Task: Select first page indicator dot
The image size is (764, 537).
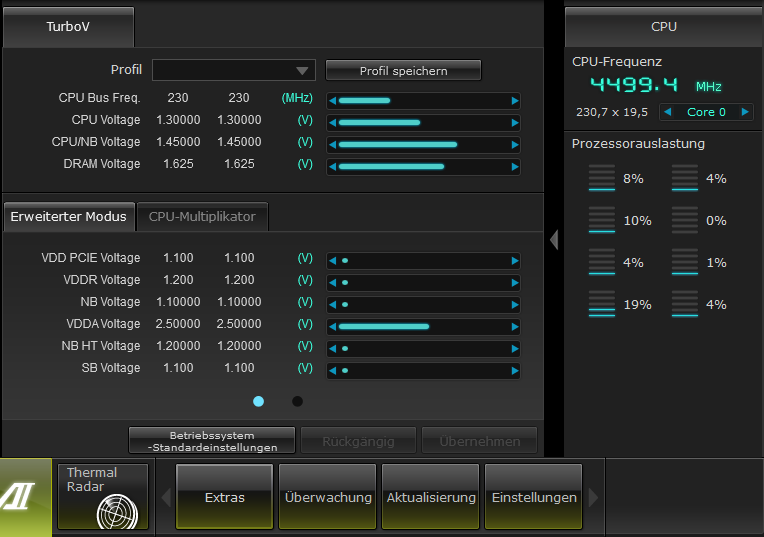Action: point(258,401)
